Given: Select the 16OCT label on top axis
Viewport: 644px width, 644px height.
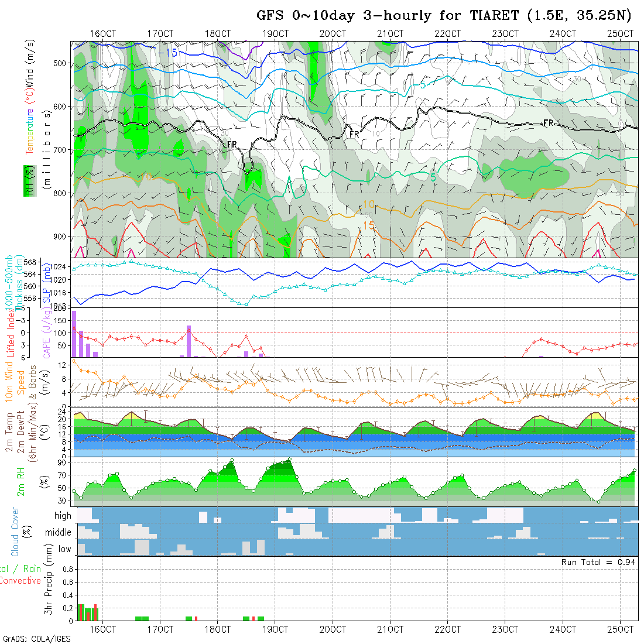Looking at the screenshot, I should [x=102, y=33].
